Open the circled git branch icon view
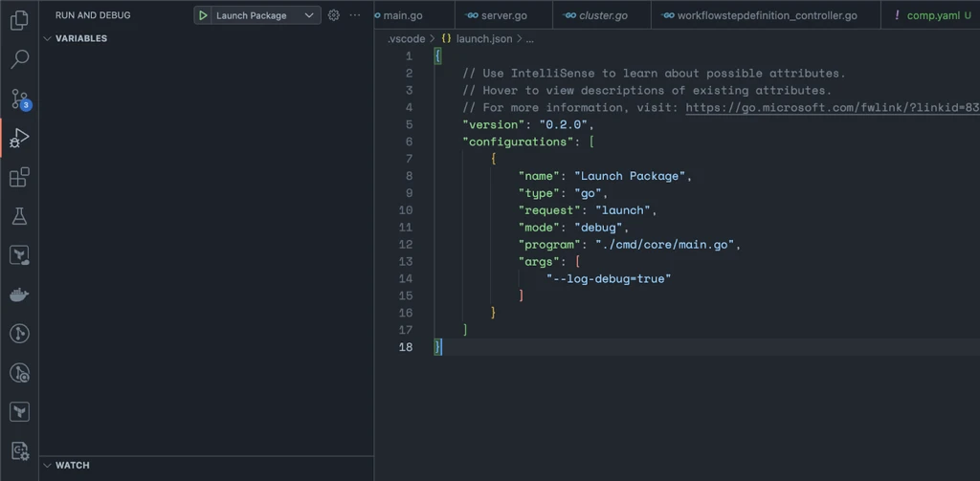The image size is (980, 481). (x=19, y=334)
